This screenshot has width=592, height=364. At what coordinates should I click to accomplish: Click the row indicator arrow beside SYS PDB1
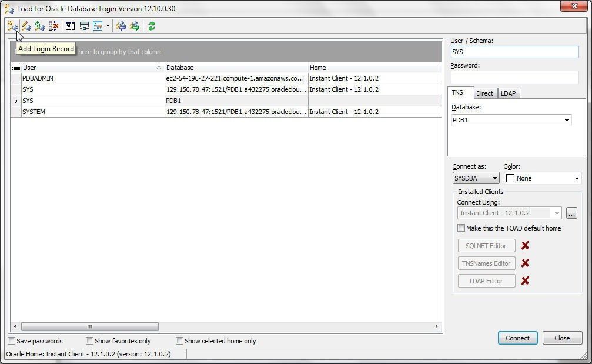click(x=16, y=101)
